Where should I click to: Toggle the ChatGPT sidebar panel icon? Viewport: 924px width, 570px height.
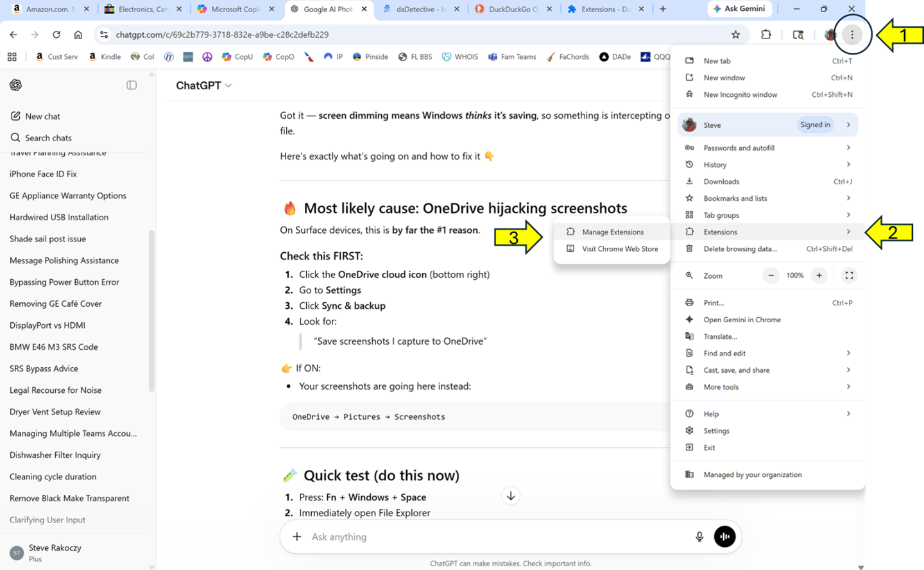132,85
